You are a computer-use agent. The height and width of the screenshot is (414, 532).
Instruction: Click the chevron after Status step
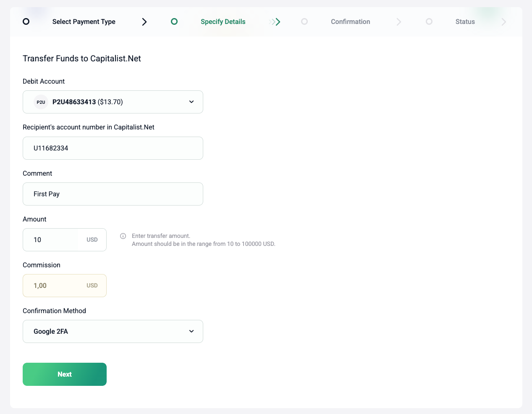pos(504,22)
